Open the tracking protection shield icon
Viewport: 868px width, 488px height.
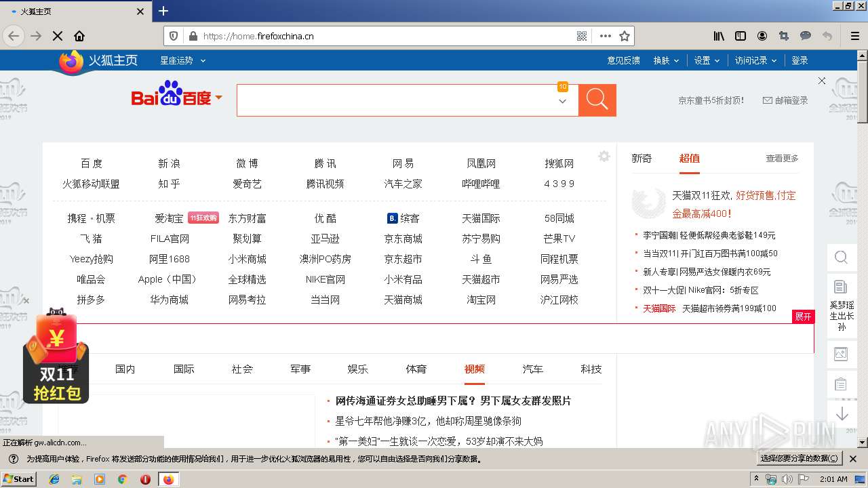tap(174, 36)
